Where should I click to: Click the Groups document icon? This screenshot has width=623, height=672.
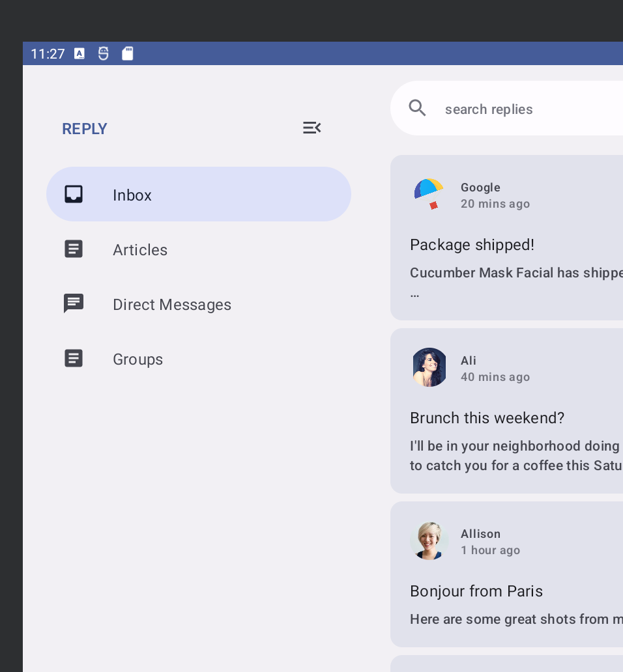(x=74, y=359)
